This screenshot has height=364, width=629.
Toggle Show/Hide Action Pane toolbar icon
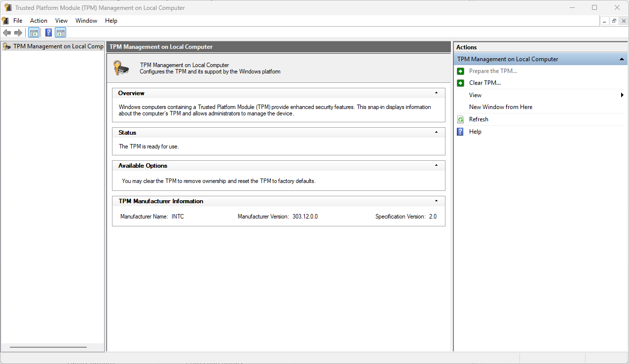click(x=60, y=33)
